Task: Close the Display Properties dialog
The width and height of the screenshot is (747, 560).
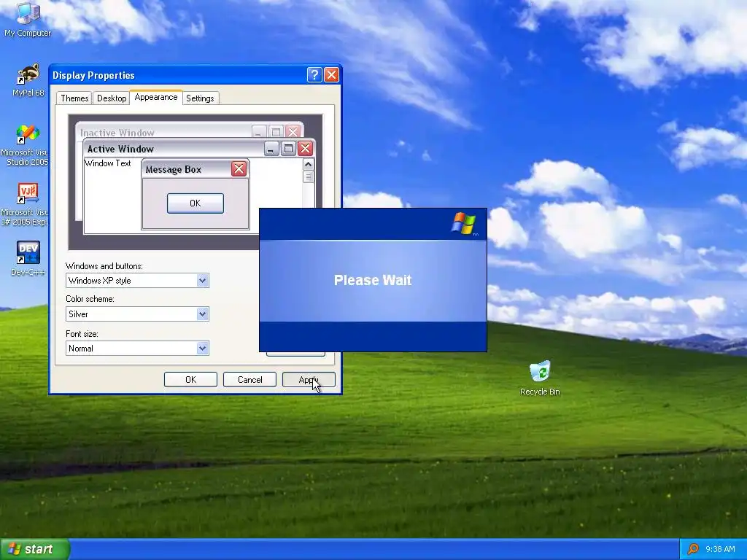Action: 331,75
